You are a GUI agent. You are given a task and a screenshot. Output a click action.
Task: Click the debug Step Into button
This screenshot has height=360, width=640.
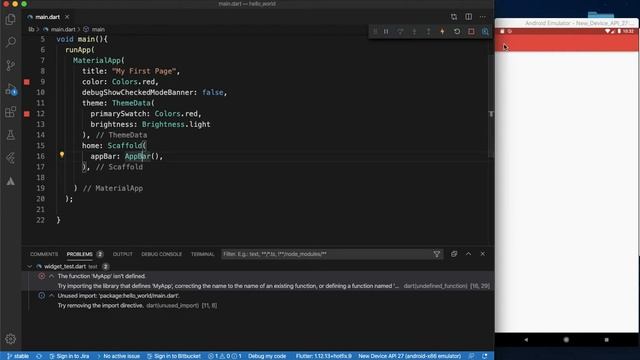pos(414,31)
